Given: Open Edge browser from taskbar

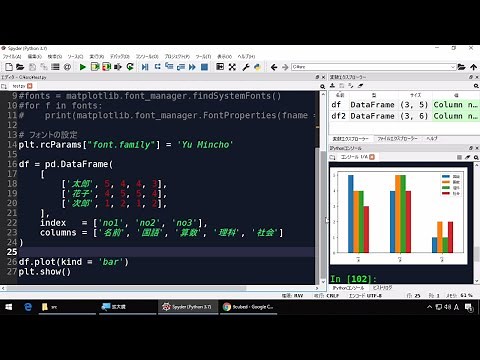Looking at the screenshot, I should [x=28, y=307].
